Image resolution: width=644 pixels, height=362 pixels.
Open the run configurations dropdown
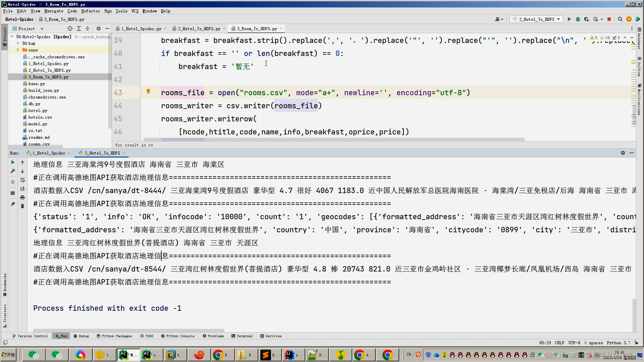point(558,19)
